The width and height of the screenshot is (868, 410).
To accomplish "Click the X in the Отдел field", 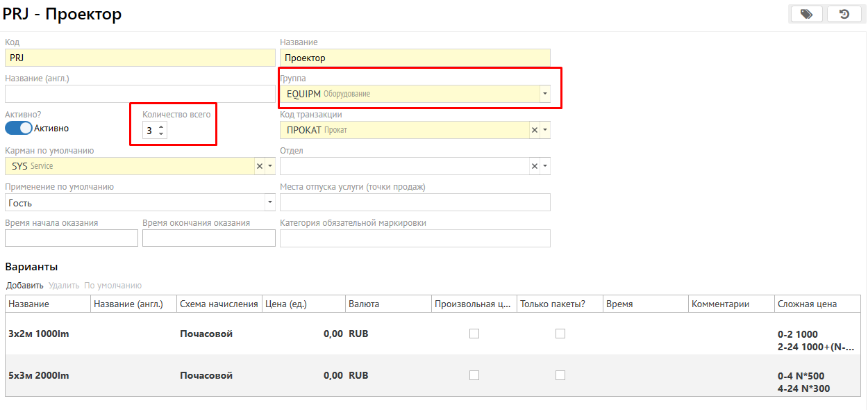I will pos(534,166).
